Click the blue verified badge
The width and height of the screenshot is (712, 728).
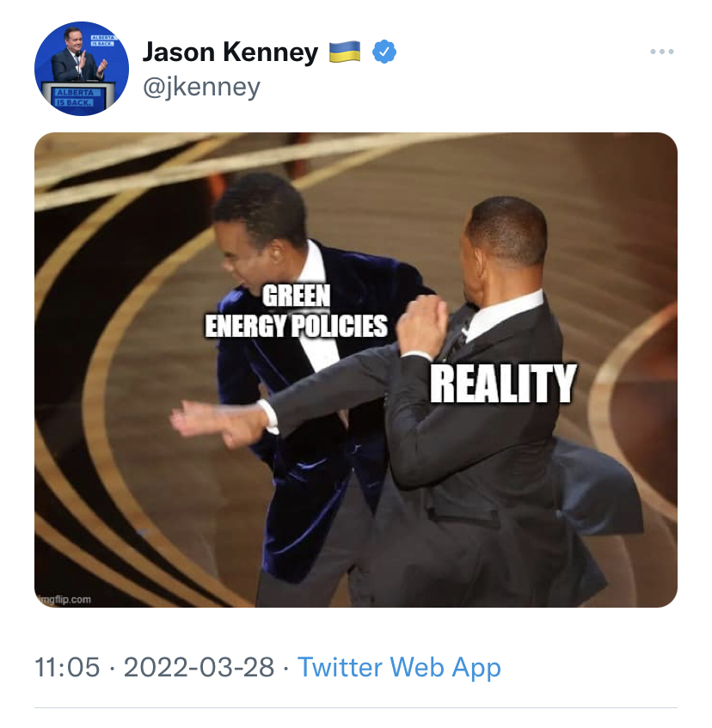click(384, 52)
